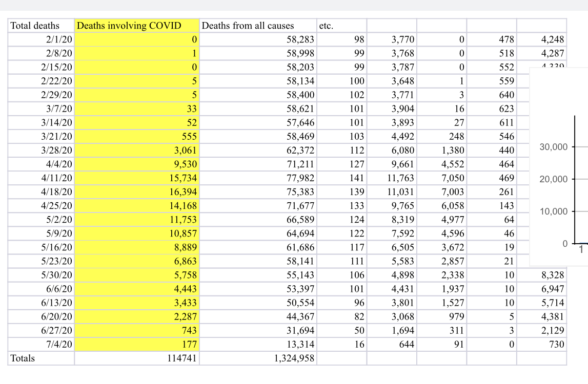Select the cell with value 11,763
This screenshot has height=384, width=588.
pyautogui.click(x=392, y=178)
